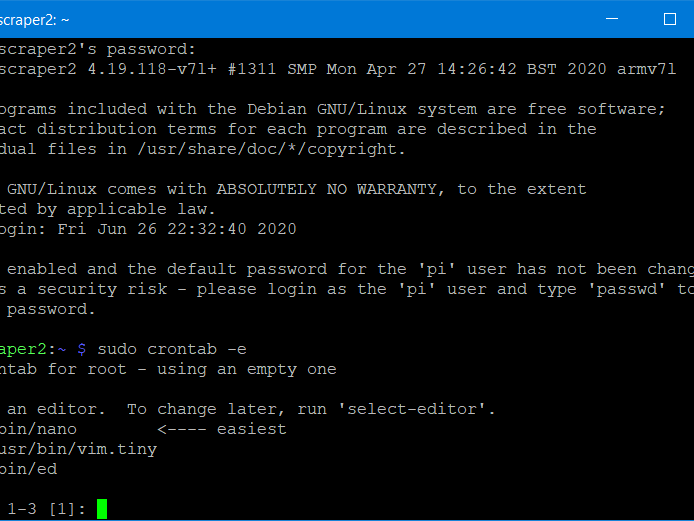Viewport: 694px width, 521px height.
Task: Minimize the scraper2 terminal window
Action: (612, 19)
